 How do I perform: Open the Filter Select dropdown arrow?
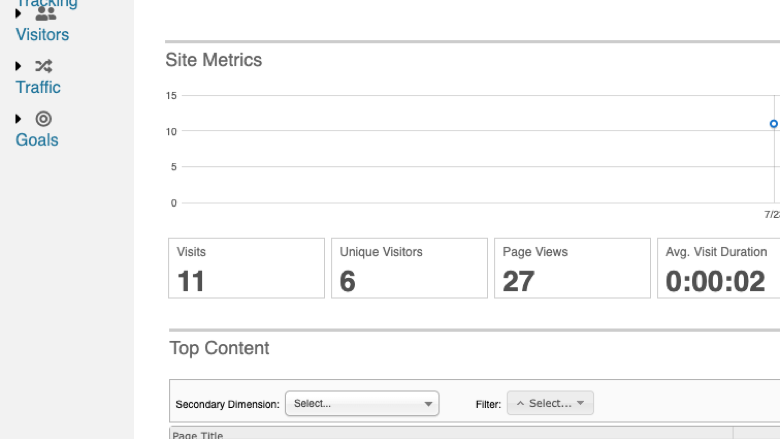[x=580, y=403]
